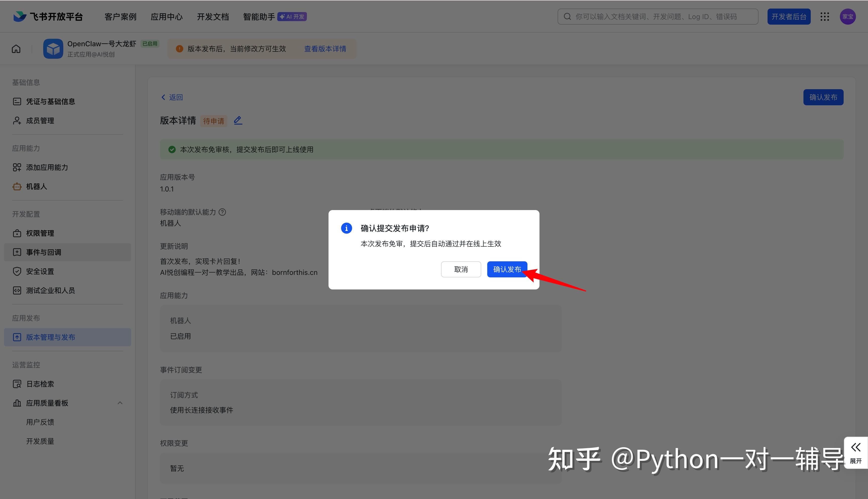Screen dimensions: 868x499
Task: Select 机器人 in sidebar
Action: point(36,186)
